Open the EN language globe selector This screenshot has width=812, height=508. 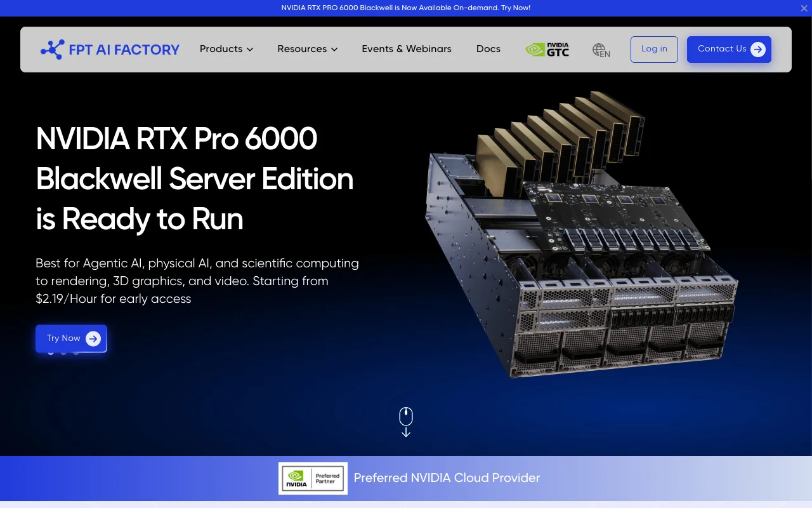(x=601, y=50)
